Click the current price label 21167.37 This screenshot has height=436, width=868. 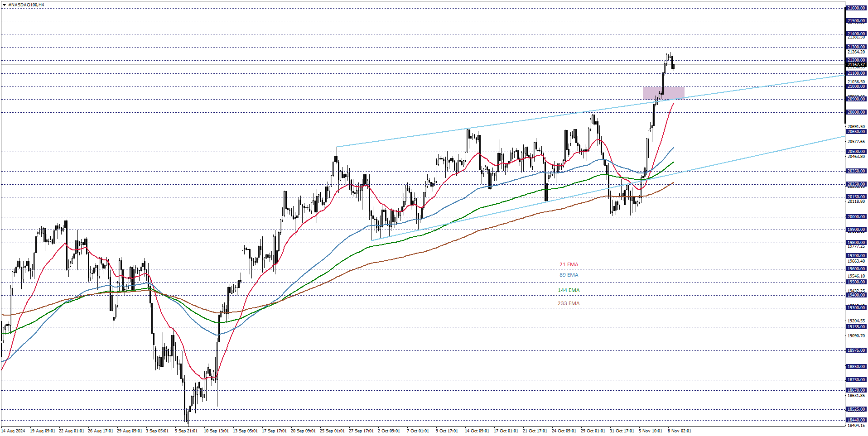[x=856, y=65]
